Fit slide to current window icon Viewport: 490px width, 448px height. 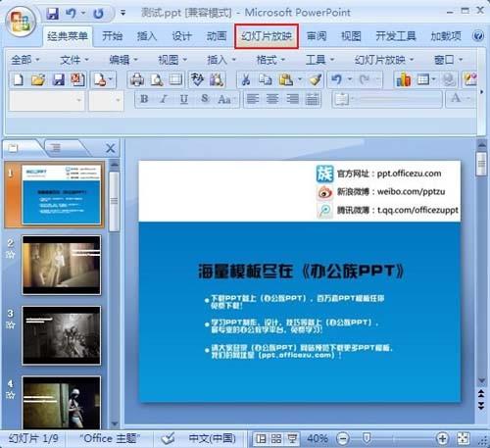[x=464, y=438]
